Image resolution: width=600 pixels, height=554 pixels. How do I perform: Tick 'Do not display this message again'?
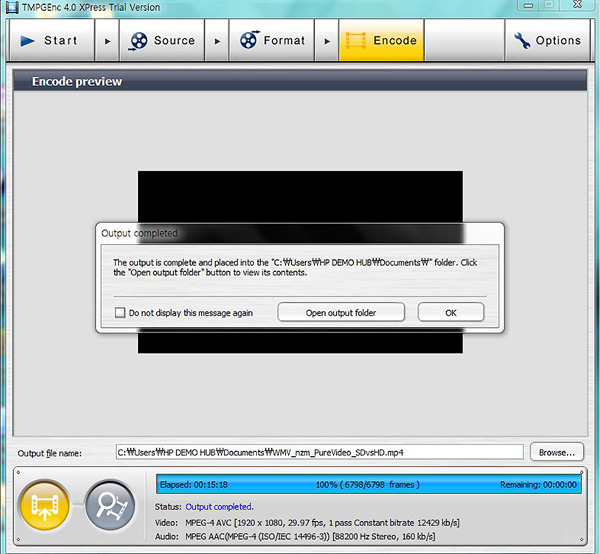click(x=120, y=313)
